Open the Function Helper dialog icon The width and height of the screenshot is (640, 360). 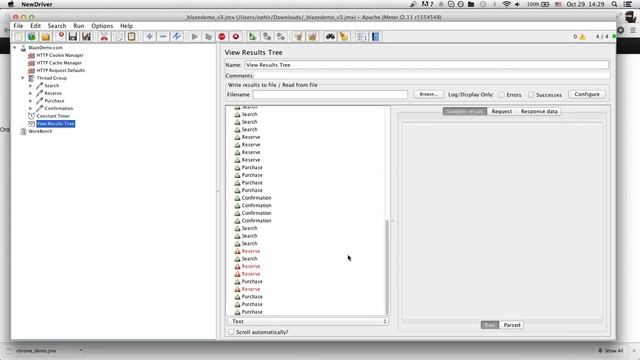362,37
